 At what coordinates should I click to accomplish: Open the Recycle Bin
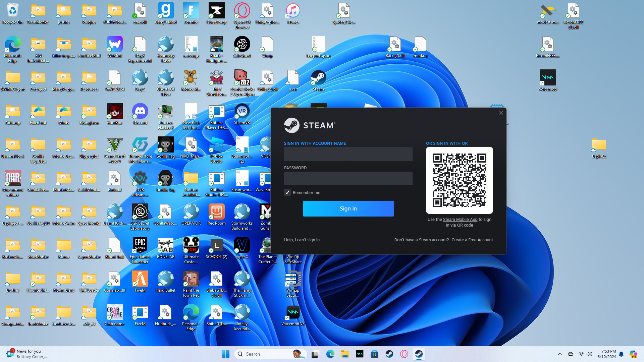(x=12, y=11)
